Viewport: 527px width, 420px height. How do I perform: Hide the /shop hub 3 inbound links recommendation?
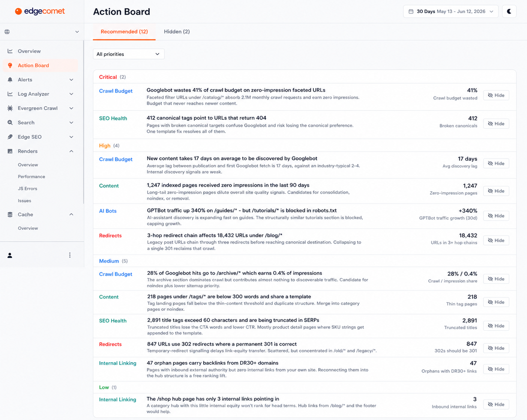pos(496,404)
